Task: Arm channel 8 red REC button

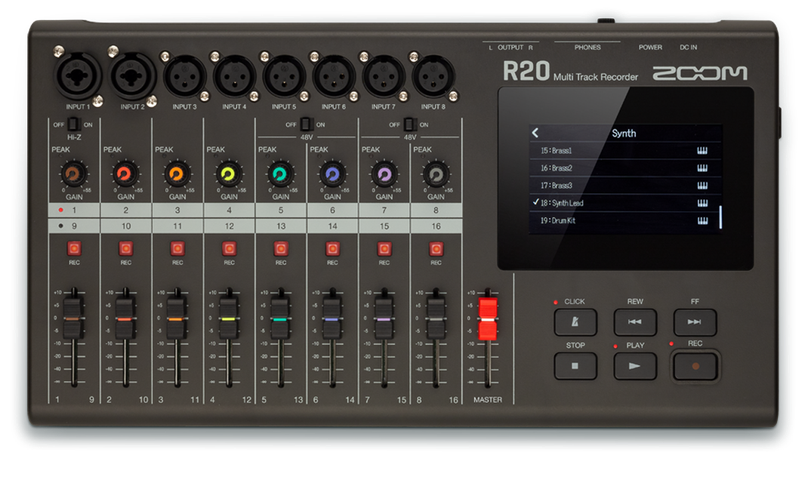Action: tap(435, 249)
